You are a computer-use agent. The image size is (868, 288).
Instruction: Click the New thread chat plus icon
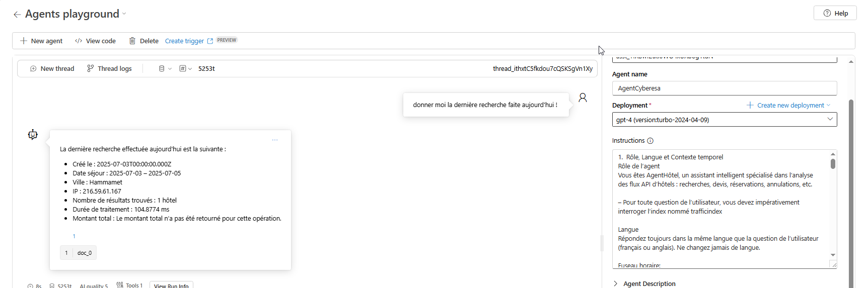coord(33,68)
